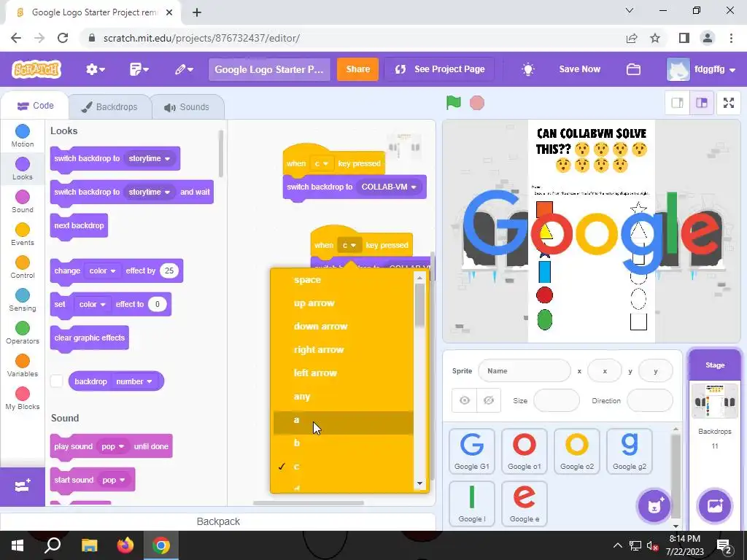Viewport: 747px width, 560px height.
Task: Select the Control block category
Action: tap(23, 267)
